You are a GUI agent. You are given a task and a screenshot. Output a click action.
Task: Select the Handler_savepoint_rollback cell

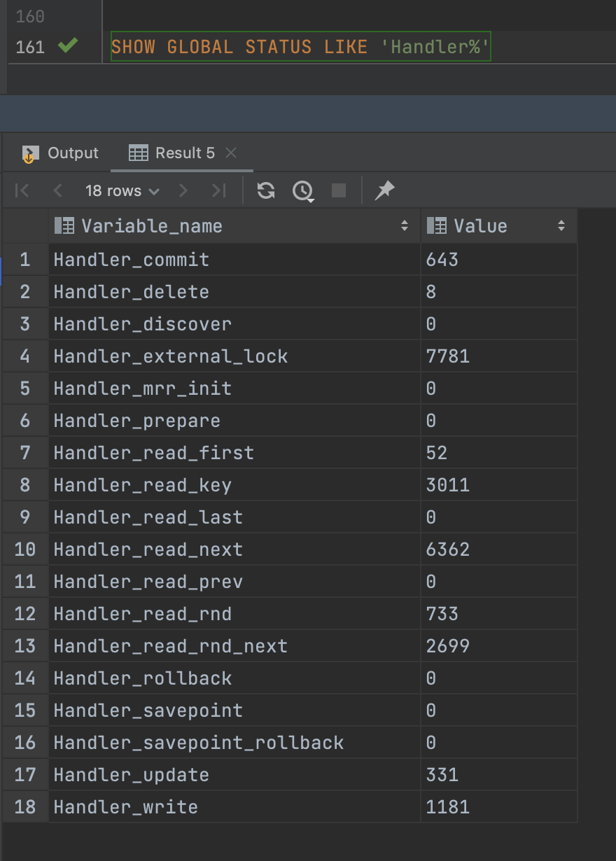(x=234, y=743)
